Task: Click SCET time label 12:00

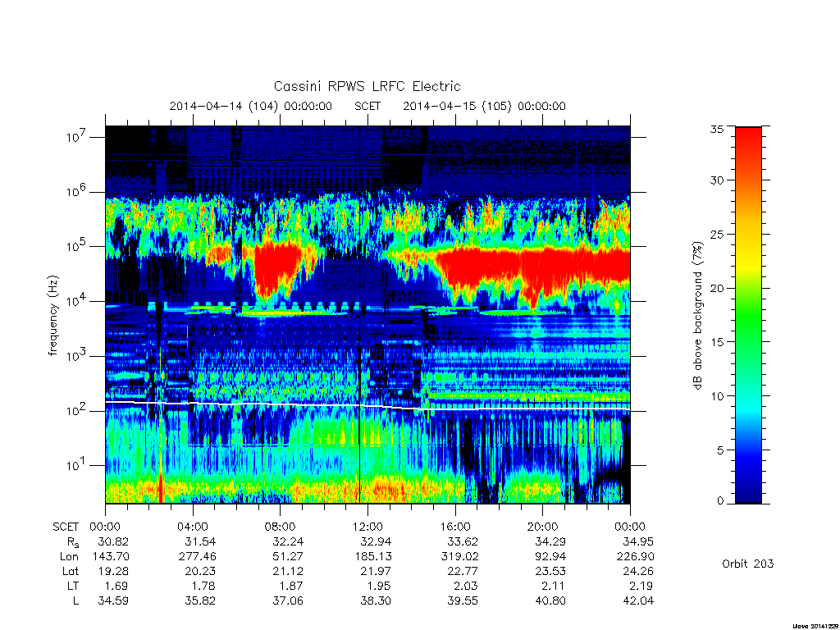Action: point(367,527)
